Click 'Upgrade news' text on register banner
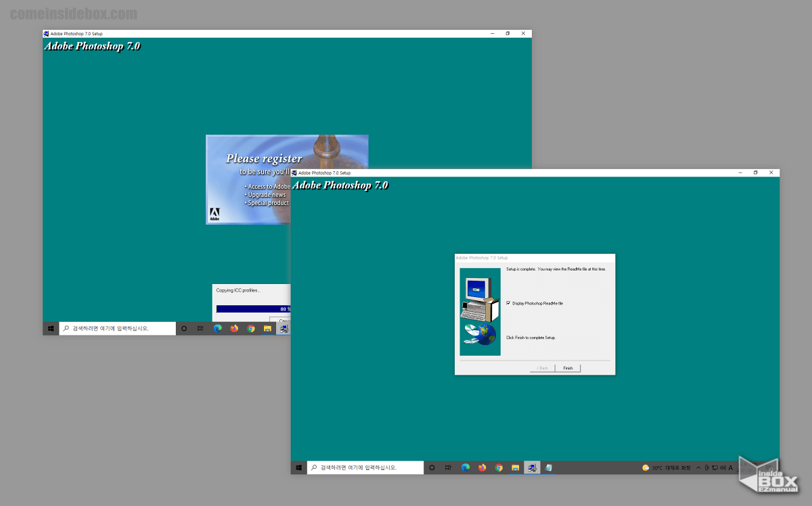 267,195
